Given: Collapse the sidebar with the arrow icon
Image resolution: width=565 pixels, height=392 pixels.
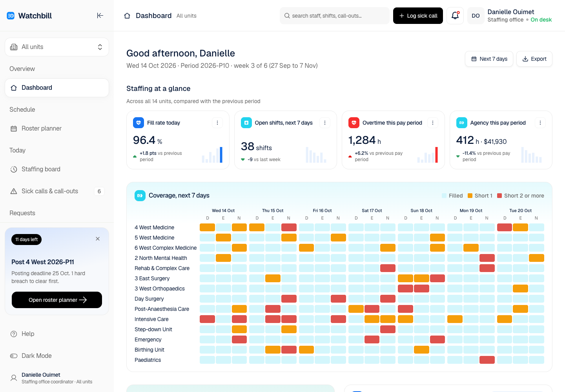Looking at the screenshot, I should click(100, 16).
